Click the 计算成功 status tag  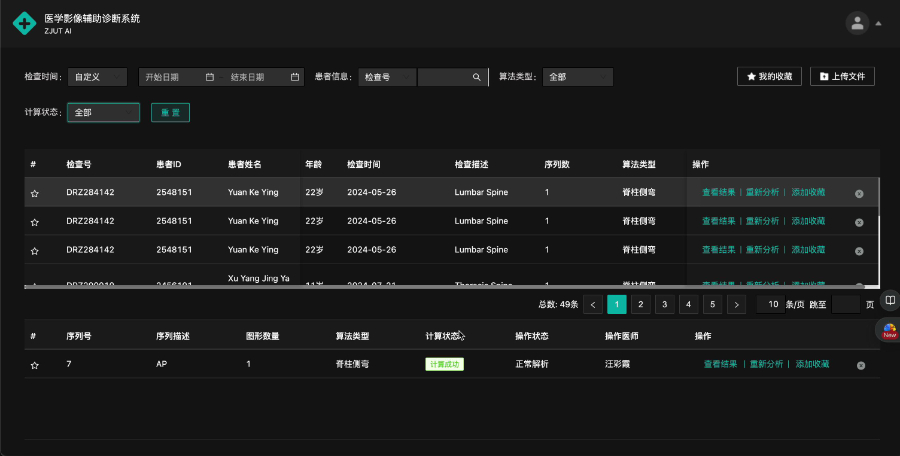(x=444, y=364)
